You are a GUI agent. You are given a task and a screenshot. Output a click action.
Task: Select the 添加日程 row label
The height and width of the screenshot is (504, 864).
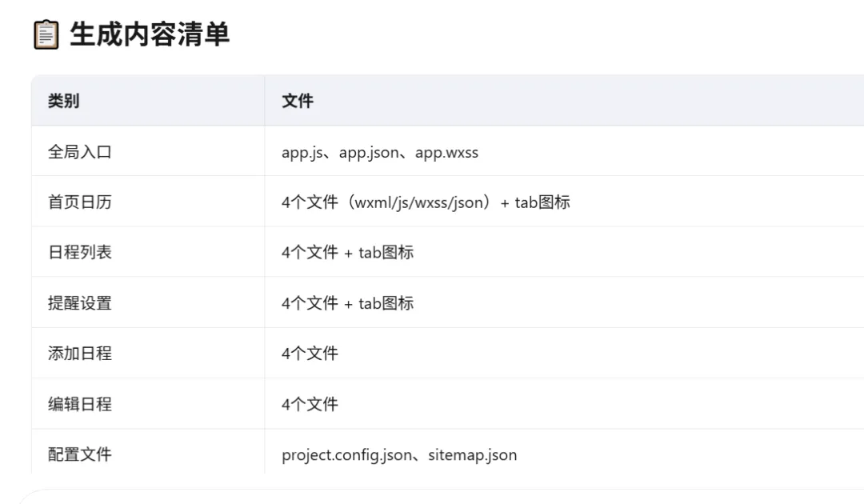click(x=80, y=353)
